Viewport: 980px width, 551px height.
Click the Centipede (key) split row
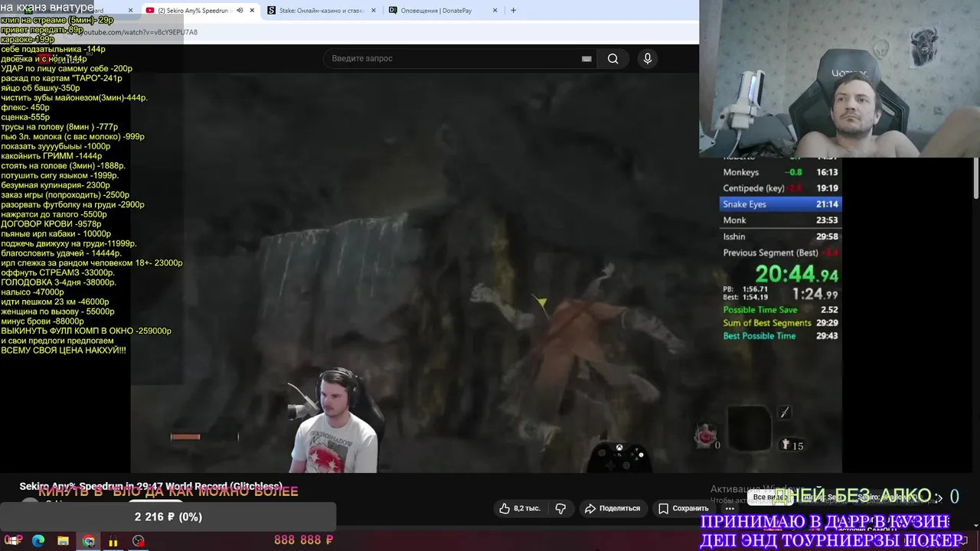tap(780, 188)
